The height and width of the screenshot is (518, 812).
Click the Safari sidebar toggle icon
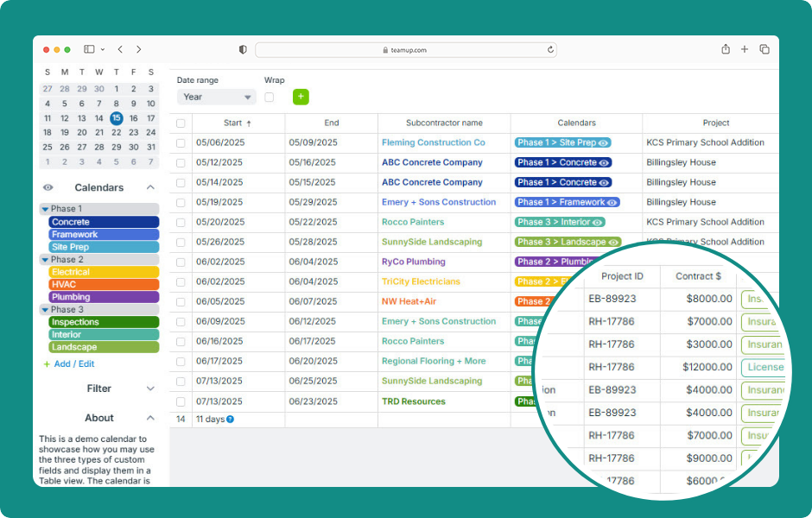click(89, 50)
